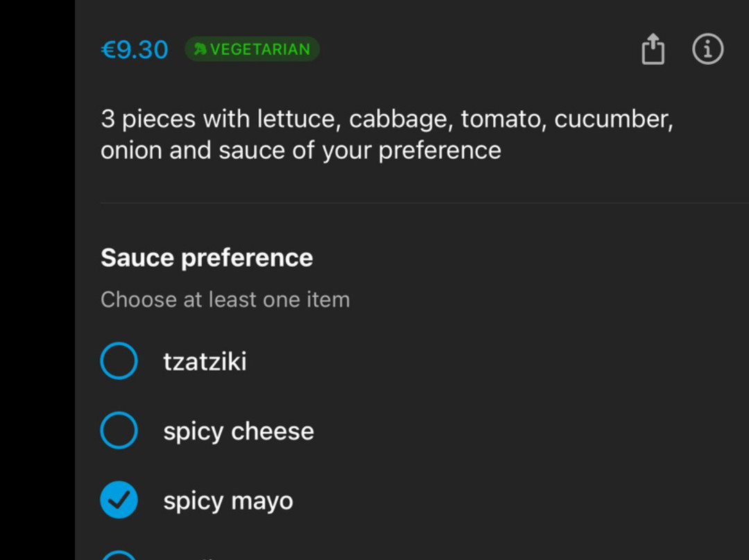This screenshot has height=560, width=749.
Task: Enable the spicy cheese option circle
Action: [119, 430]
